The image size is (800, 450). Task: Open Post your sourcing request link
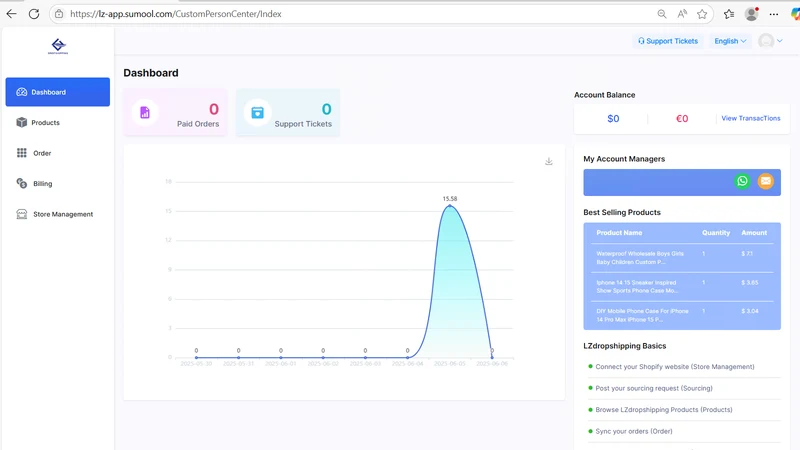coord(654,388)
